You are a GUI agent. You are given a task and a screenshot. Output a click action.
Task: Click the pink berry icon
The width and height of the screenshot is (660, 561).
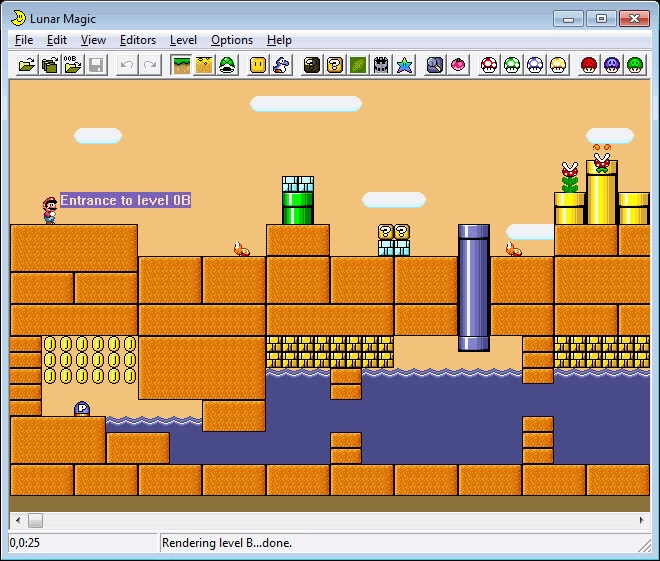click(x=458, y=65)
